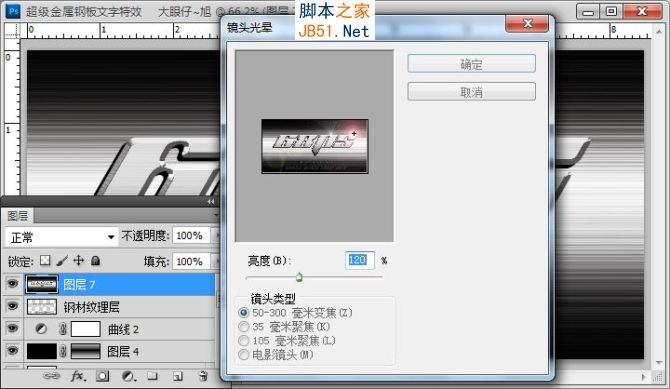Select 105 毫米聚焦 lens type
This screenshot has width=670, height=389.
[x=244, y=341]
